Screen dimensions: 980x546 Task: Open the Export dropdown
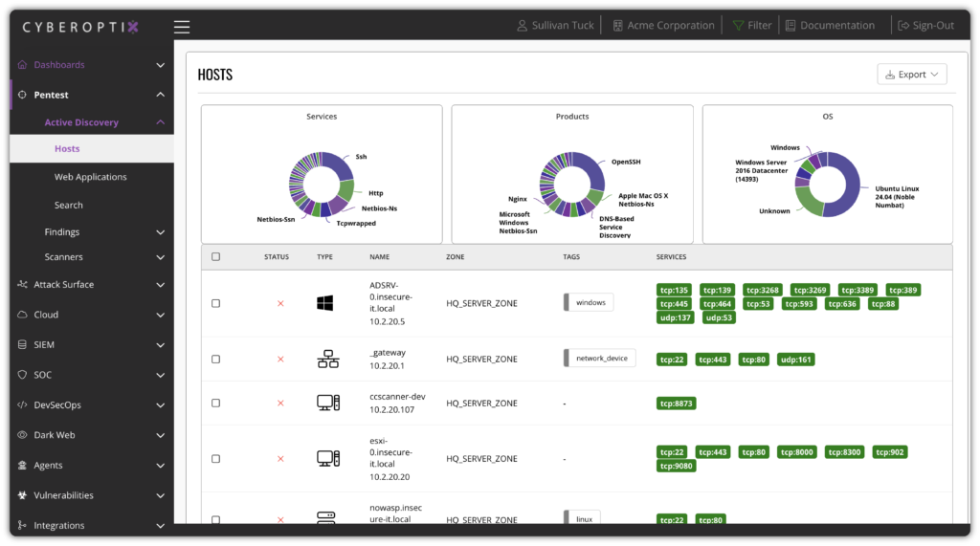(911, 75)
